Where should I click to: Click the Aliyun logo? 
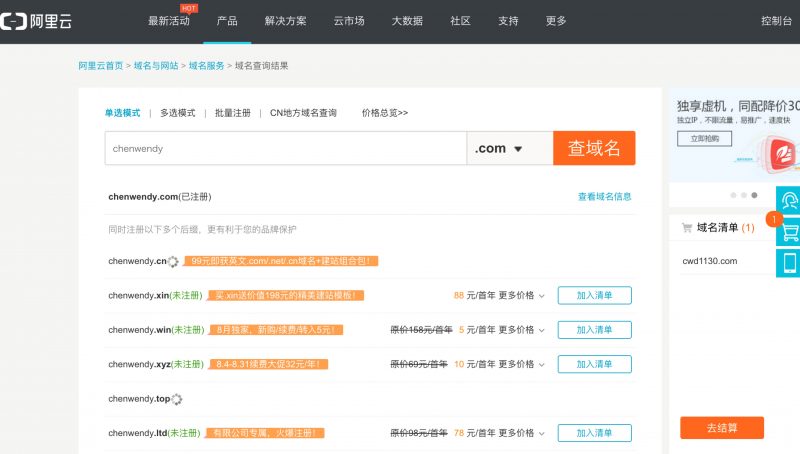[x=36, y=21]
